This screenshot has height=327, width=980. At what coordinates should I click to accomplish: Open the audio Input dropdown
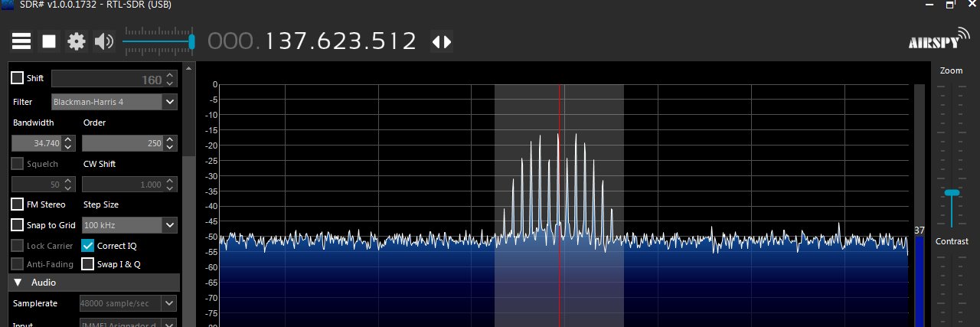[129, 323]
